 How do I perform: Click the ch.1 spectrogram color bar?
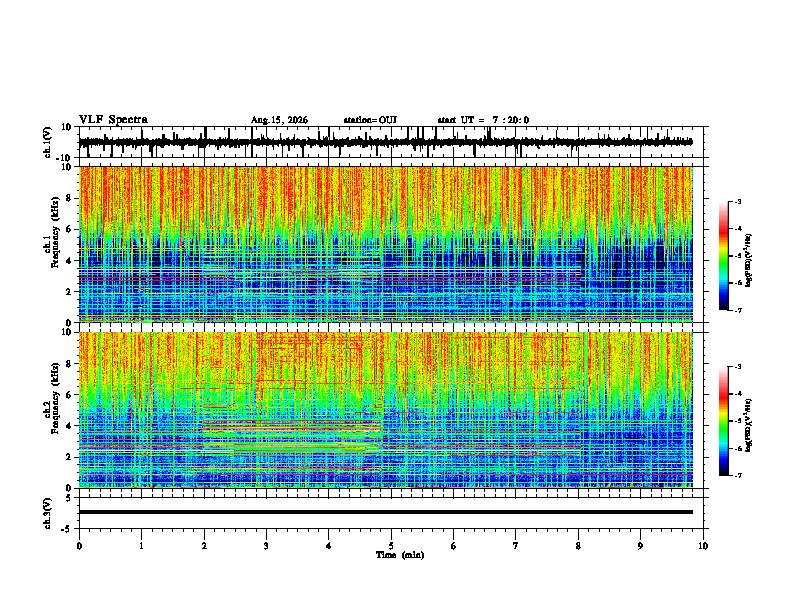[724, 256]
